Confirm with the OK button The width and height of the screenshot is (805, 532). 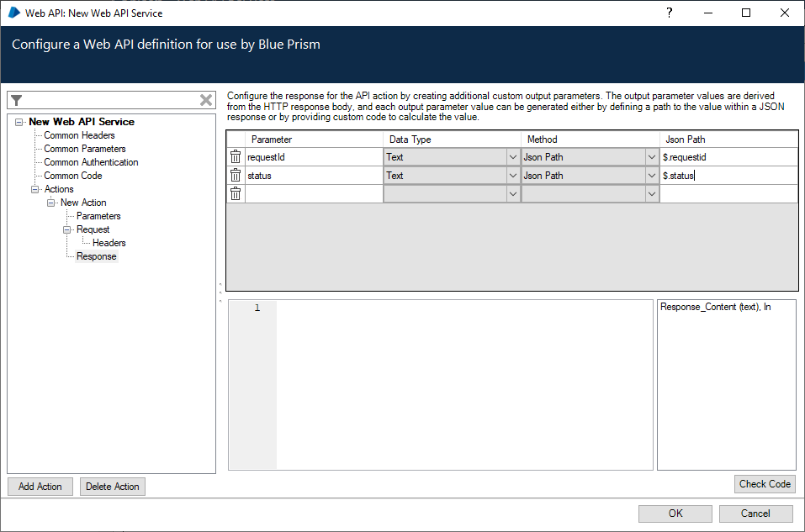click(675, 514)
